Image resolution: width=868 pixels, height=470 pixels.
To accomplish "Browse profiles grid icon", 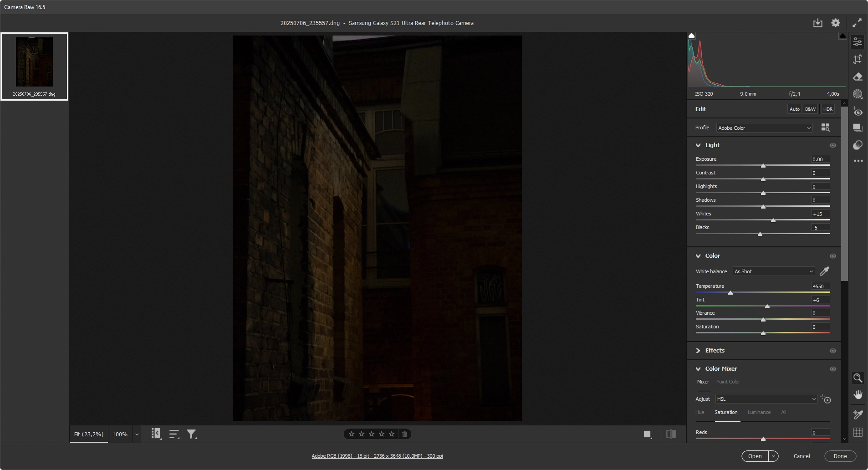I will pyautogui.click(x=825, y=128).
